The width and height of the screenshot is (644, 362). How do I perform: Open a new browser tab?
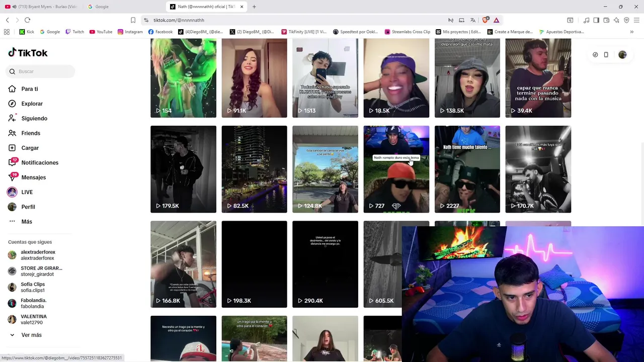coord(254,7)
